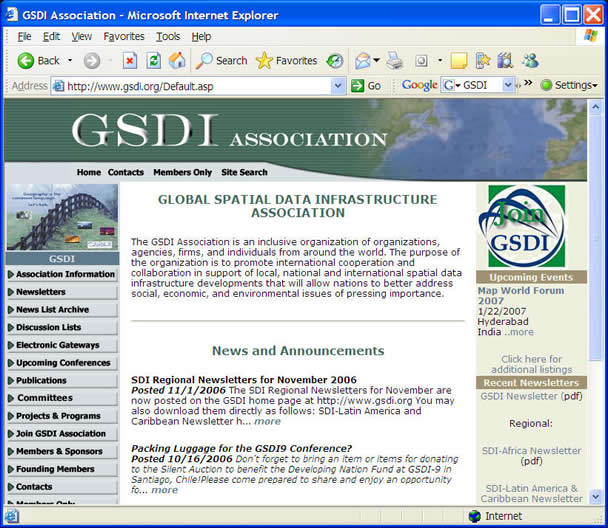608x528 pixels.
Task: Open the Help menu
Action: 201,37
